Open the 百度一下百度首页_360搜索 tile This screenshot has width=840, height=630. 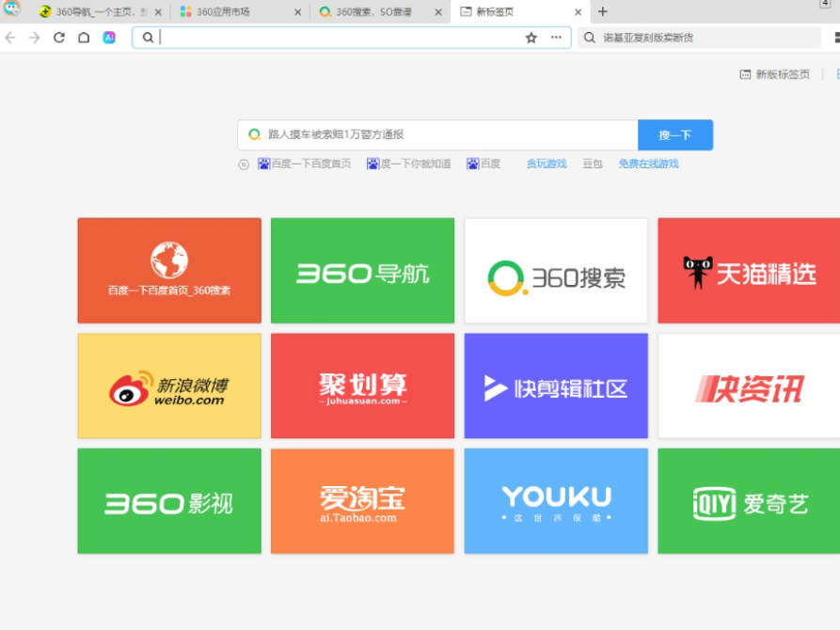click(169, 271)
